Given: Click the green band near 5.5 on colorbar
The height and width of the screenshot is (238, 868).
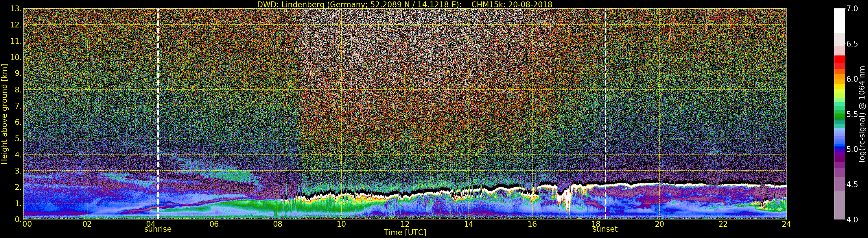Looking at the screenshot, I should tap(839, 116).
